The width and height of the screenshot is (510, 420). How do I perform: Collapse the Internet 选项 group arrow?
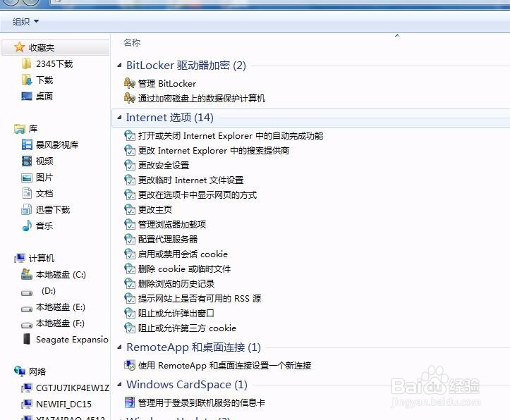[119, 117]
